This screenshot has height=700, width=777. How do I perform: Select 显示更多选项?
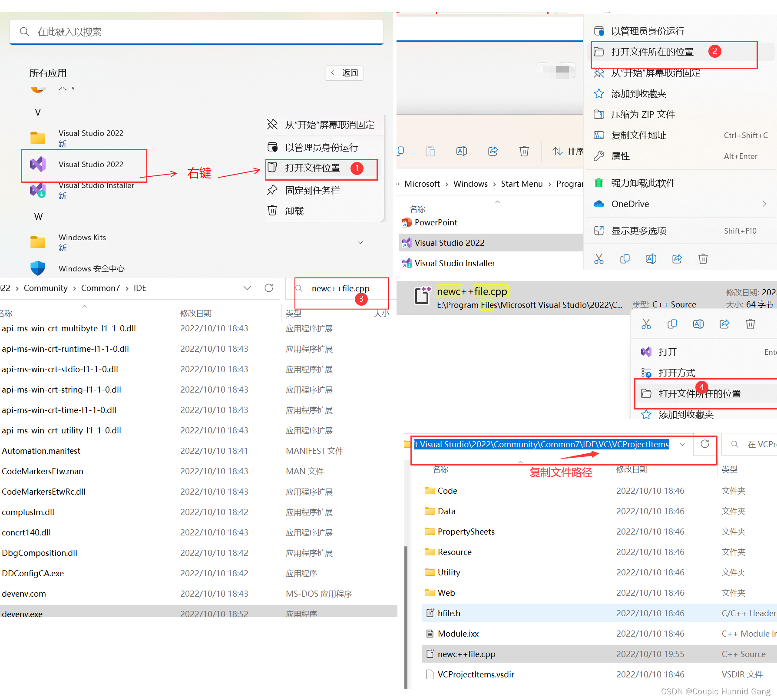681,231
